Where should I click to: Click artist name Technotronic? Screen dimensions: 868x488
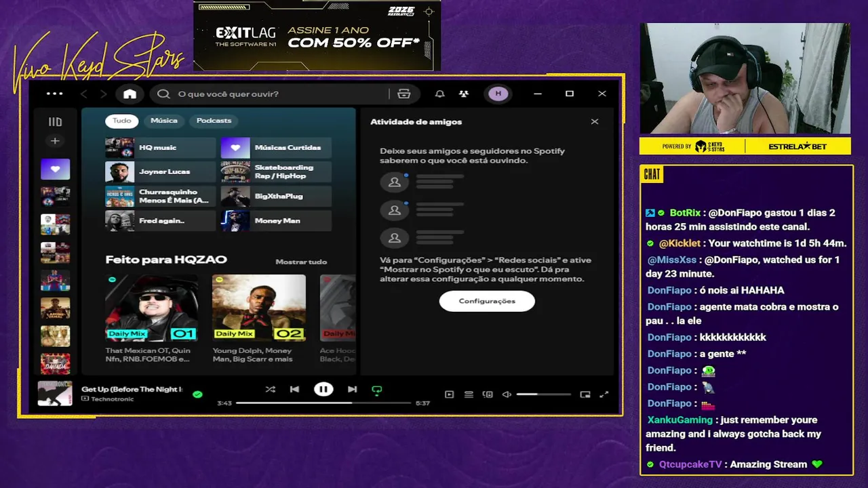(112, 399)
